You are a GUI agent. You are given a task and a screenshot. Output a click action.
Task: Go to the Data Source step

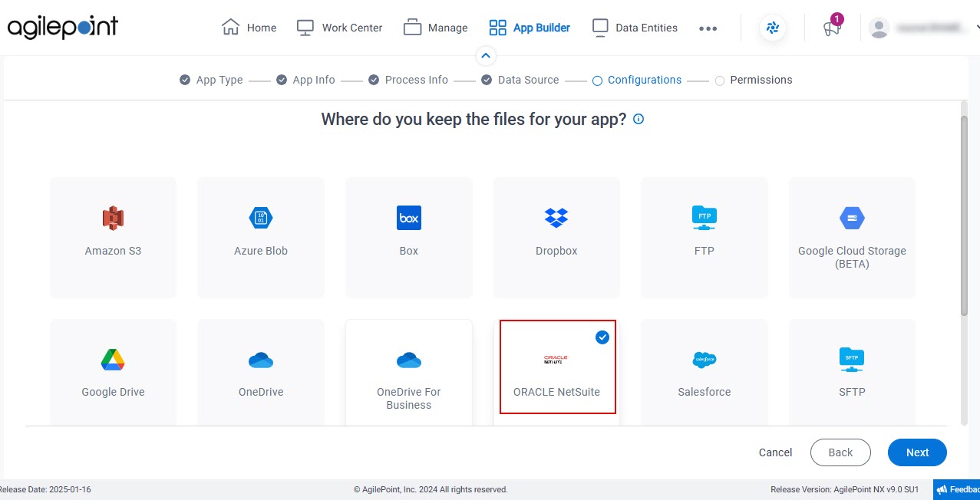pyautogui.click(x=520, y=80)
